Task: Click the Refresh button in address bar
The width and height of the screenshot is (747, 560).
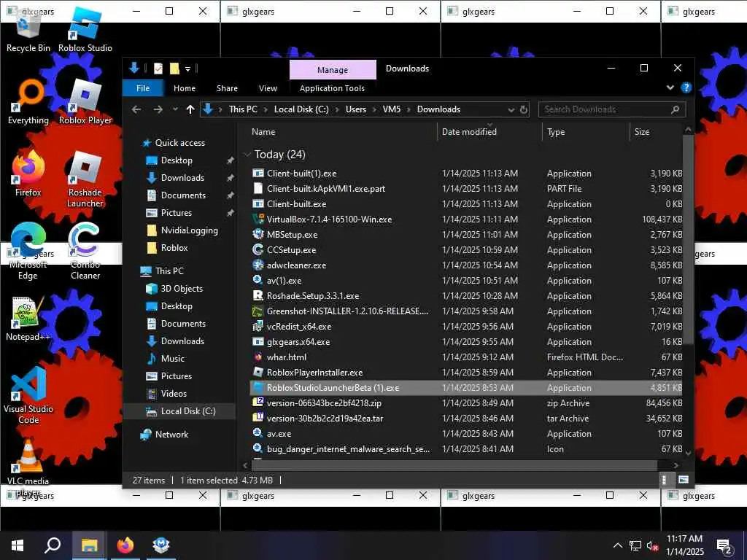Action: pyautogui.click(x=524, y=109)
